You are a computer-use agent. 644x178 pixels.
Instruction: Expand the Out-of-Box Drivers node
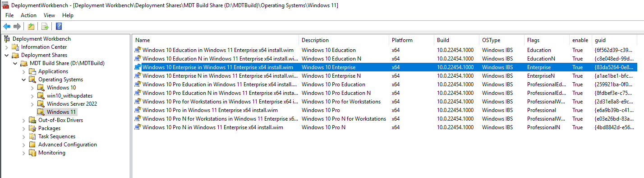[x=23, y=120]
